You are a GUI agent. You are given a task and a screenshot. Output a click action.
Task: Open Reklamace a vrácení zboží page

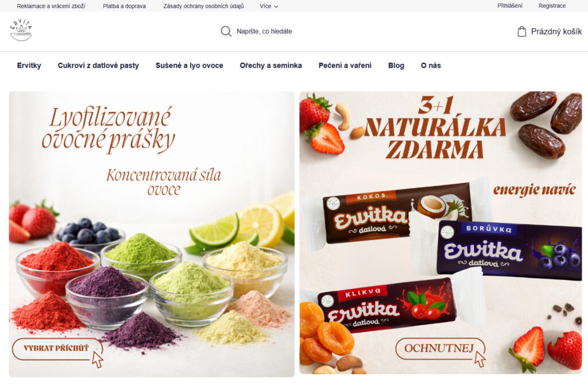(51, 6)
